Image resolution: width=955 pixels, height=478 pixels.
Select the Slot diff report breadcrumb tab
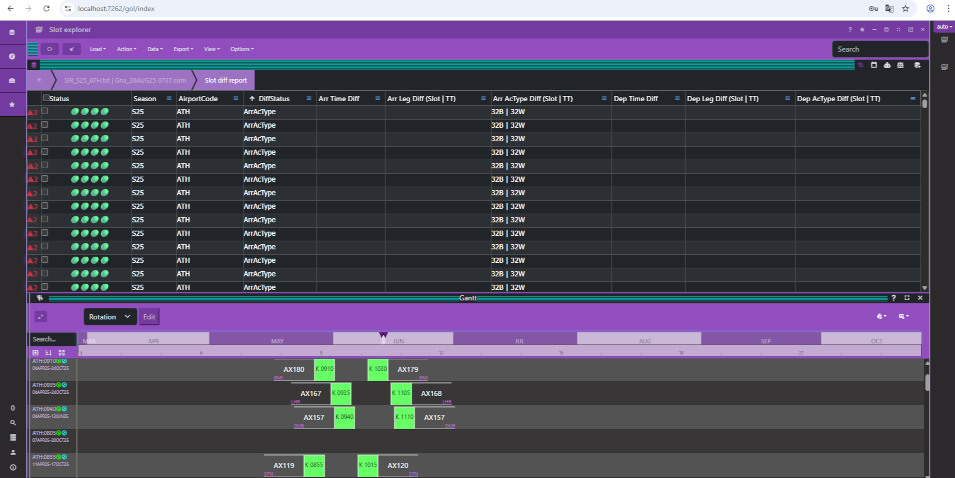[225, 80]
